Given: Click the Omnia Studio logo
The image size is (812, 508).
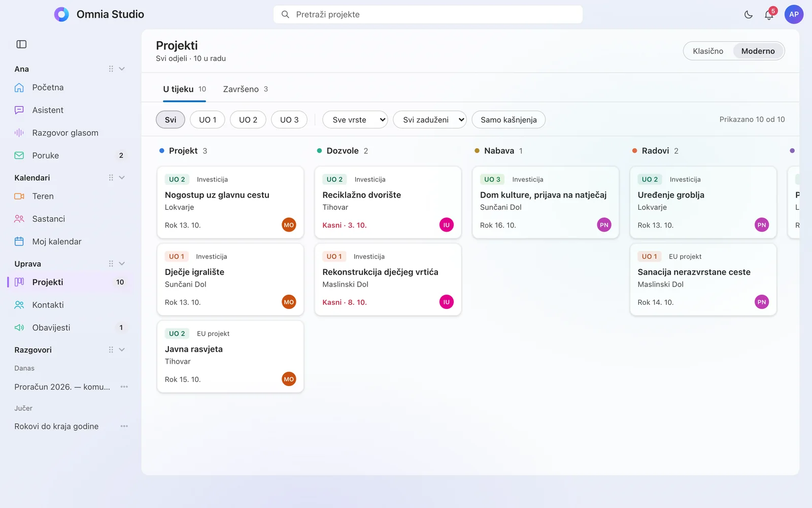Looking at the screenshot, I should coord(61,14).
